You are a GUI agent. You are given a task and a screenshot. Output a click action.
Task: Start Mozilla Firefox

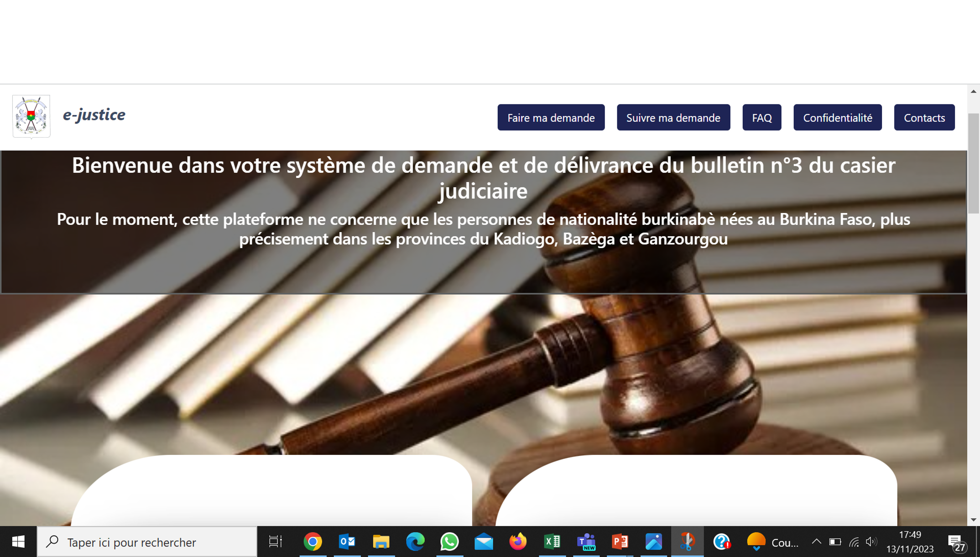[518, 542]
